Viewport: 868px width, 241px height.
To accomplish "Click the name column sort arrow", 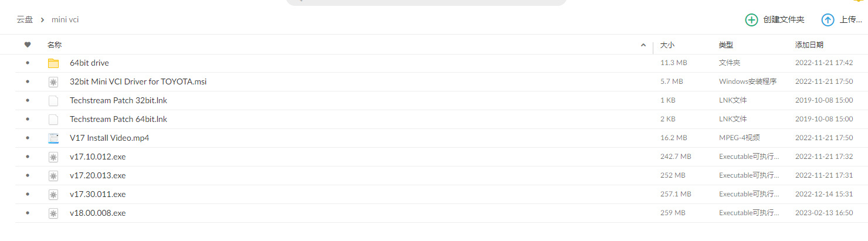I will 643,45.
